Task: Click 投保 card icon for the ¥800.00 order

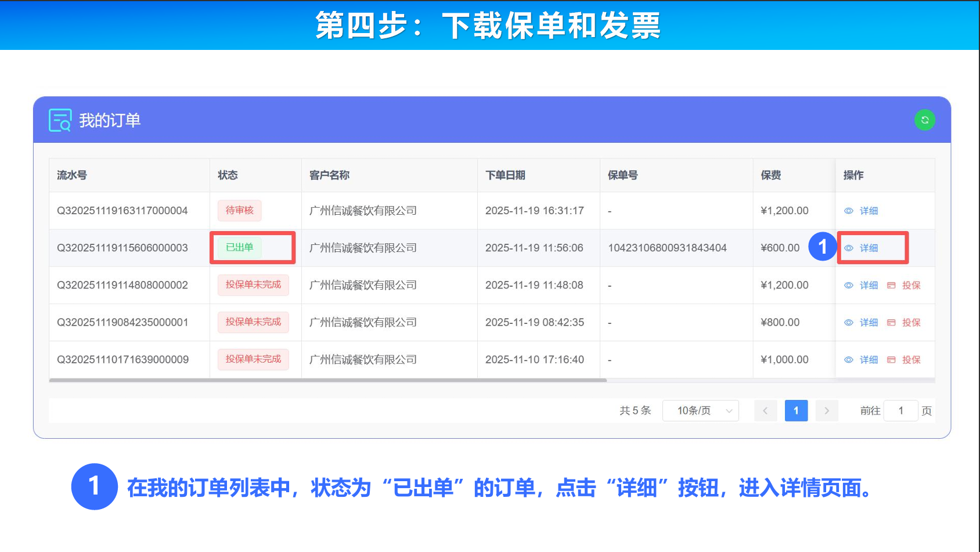Action: (x=891, y=322)
